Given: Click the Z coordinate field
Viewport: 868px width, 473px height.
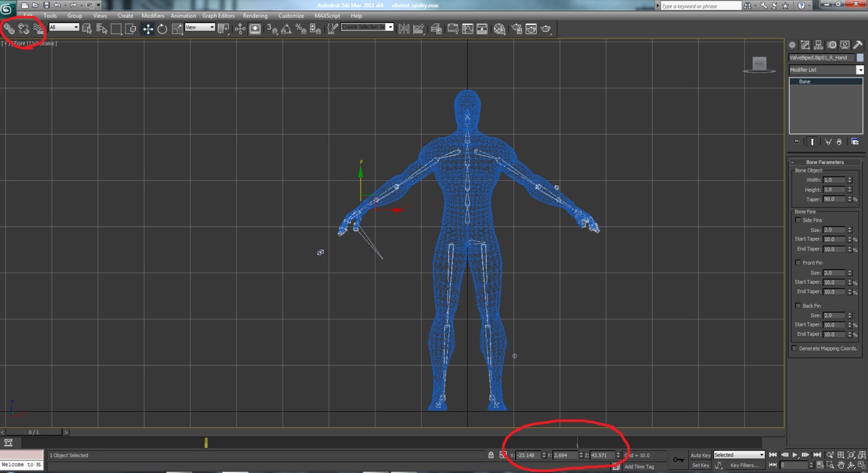Looking at the screenshot, I should (602, 455).
